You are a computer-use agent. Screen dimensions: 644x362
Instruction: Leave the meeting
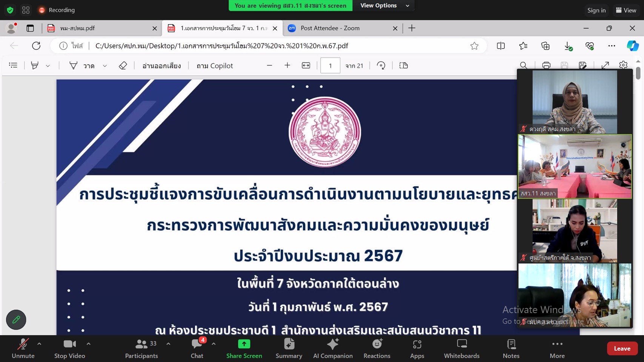622,348
